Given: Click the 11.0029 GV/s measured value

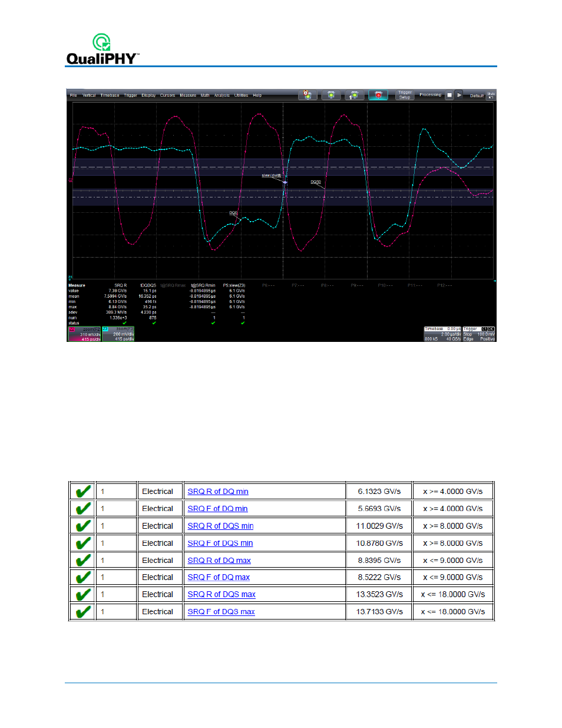Looking at the screenshot, I should coord(379,526).
